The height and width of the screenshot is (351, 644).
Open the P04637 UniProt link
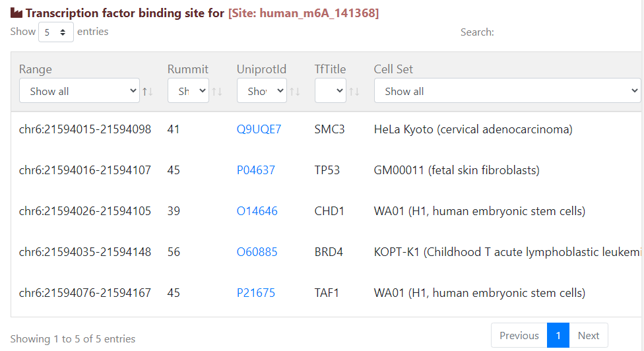(x=256, y=170)
